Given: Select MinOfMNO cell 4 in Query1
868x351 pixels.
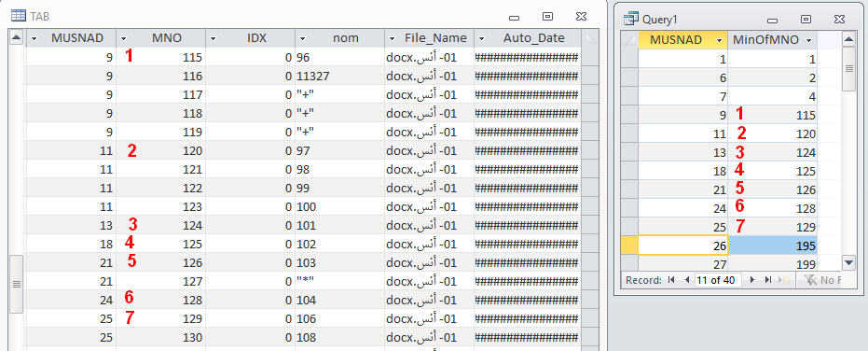Looking at the screenshot, I should (x=772, y=96).
